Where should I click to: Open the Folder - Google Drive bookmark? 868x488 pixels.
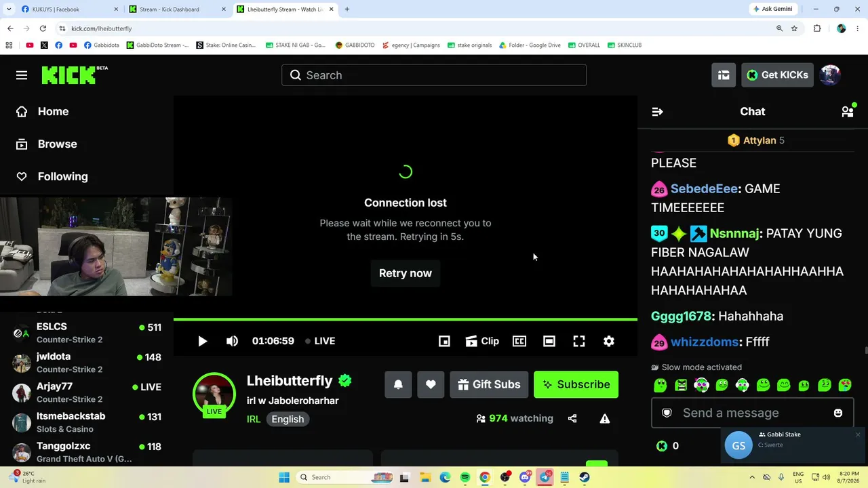tap(530, 45)
